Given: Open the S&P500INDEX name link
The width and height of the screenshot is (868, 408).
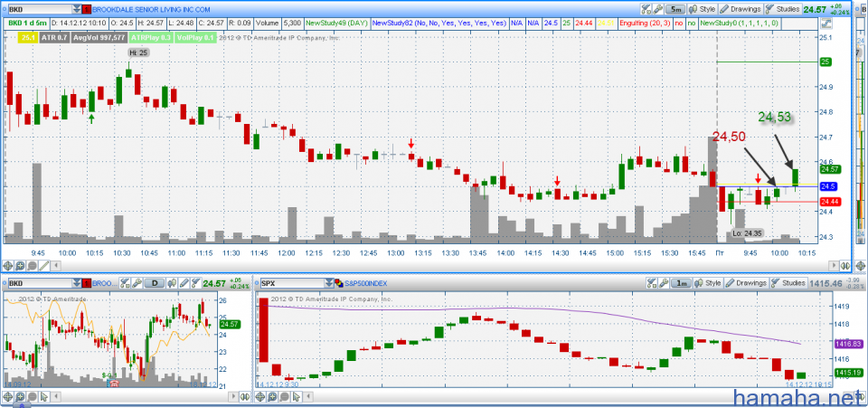Looking at the screenshot, I should click(x=367, y=283).
